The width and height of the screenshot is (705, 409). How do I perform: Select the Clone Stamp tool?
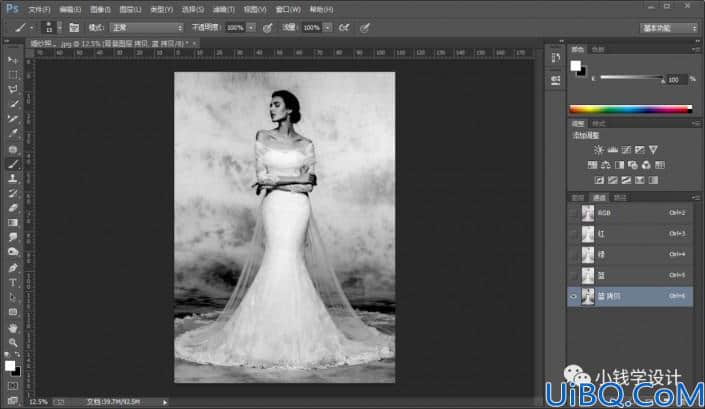(13, 178)
